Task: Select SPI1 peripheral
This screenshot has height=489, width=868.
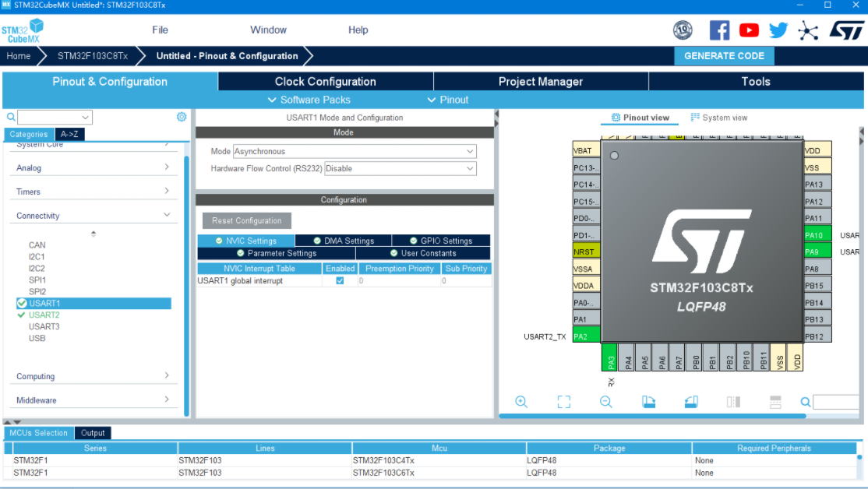Action: 37,280
